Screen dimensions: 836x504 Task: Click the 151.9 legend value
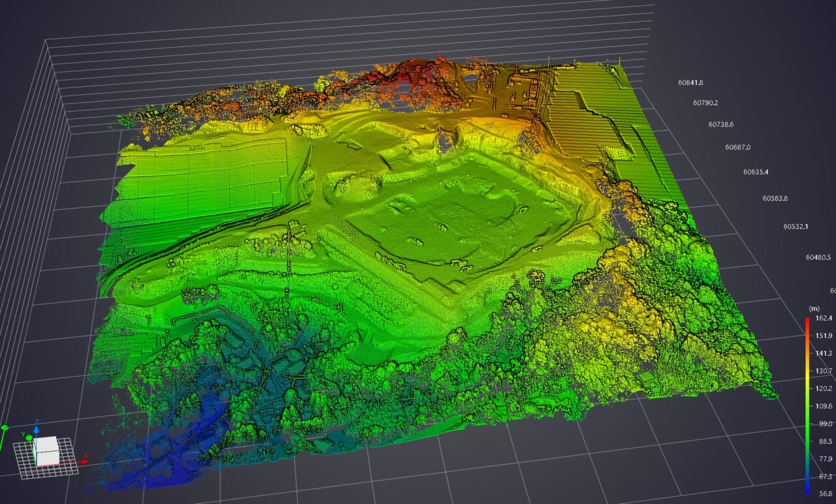tap(824, 336)
